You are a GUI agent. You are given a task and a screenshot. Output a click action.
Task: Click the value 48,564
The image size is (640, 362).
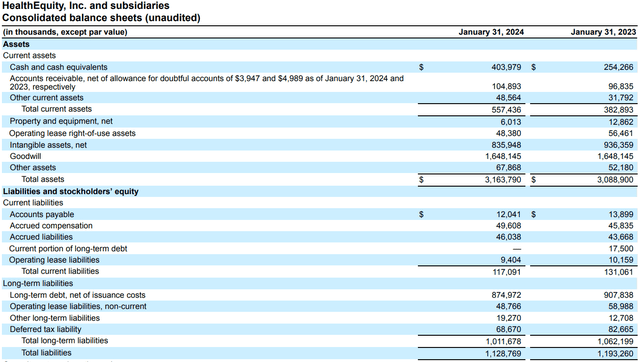click(x=509, y=98)
